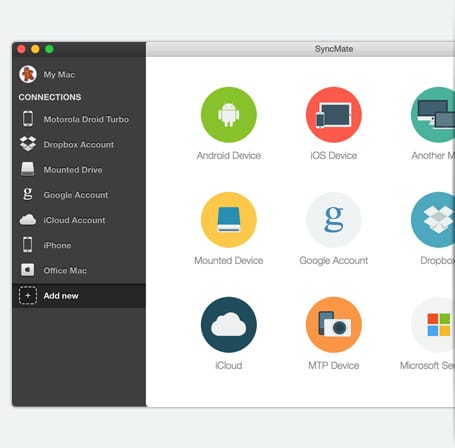Click the My Mac profile avatar
The image size is (455, 448).
pos(28,74)
